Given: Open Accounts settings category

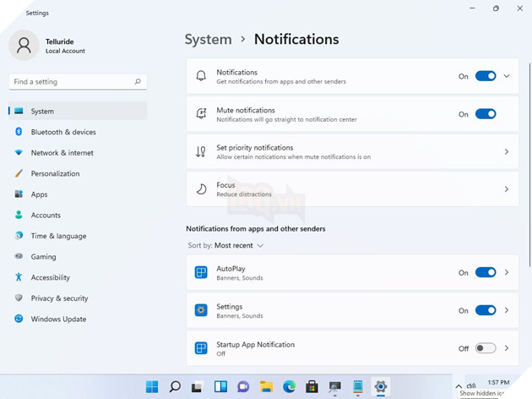Looking at the screenshot, I should pos(78,215).
